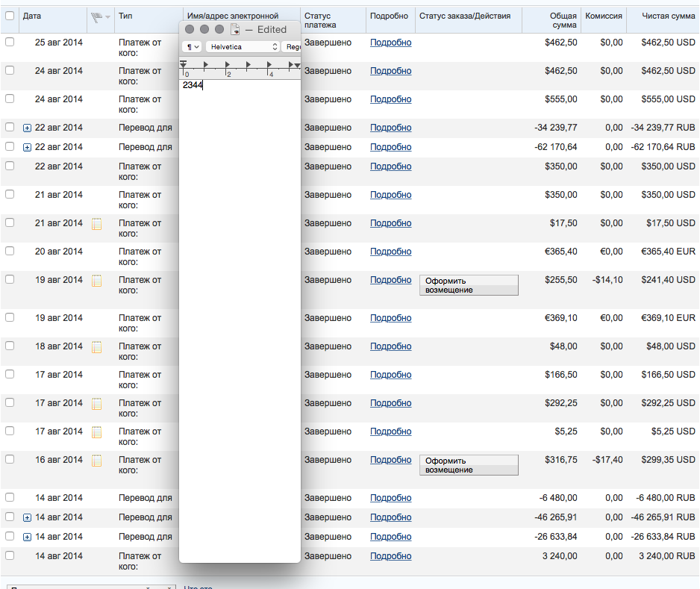
Task: Expand the 14 авг transfer of -46 265,91
Action: (28, 517)
